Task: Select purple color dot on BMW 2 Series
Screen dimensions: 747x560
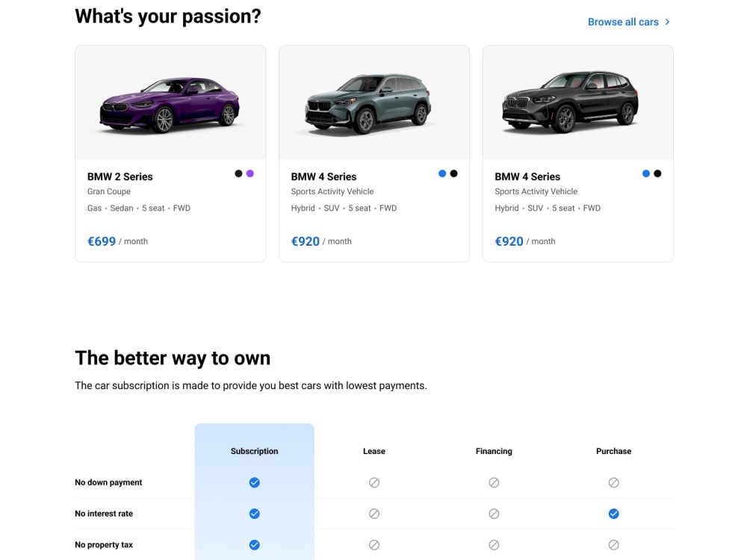Action: tap(250, 173)
